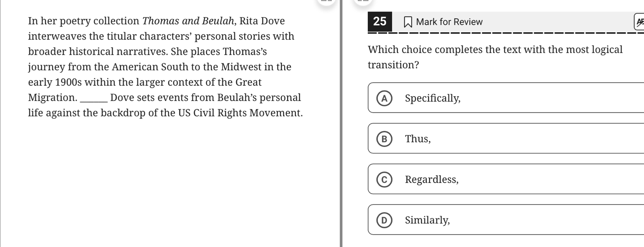Click the bookmark icon for question 25

point(408,22)
